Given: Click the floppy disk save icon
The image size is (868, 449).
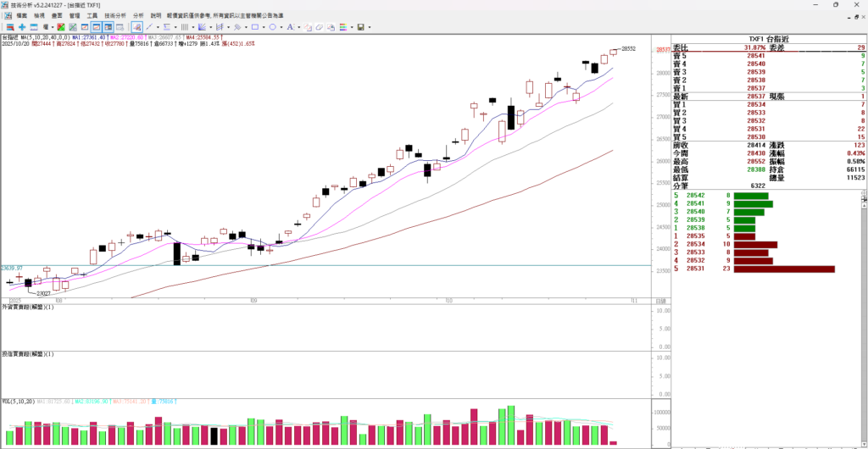Looking at the screenshot, I should [x=360, y=27].
